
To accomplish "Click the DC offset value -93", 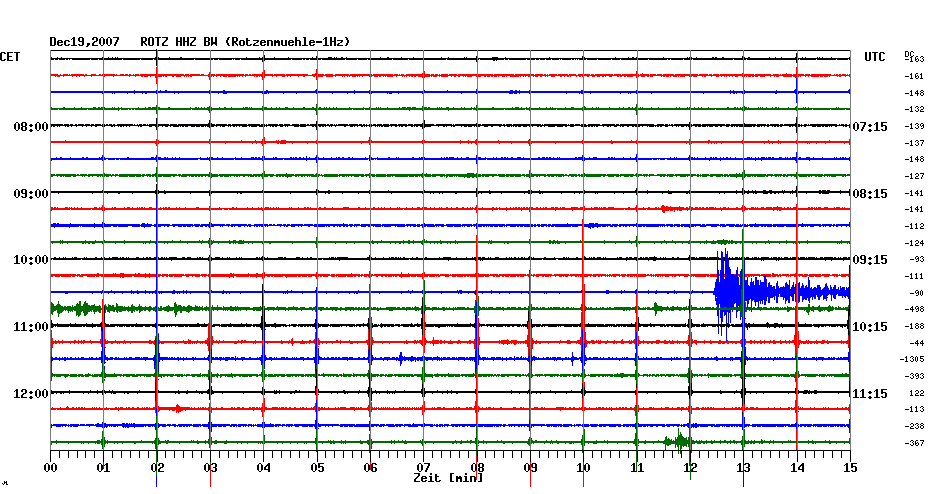I will pyautogui.click(x=916, y=260).
